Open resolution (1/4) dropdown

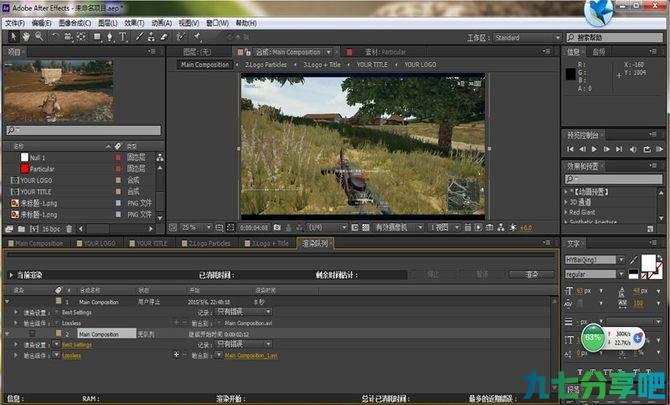(327, 228)
